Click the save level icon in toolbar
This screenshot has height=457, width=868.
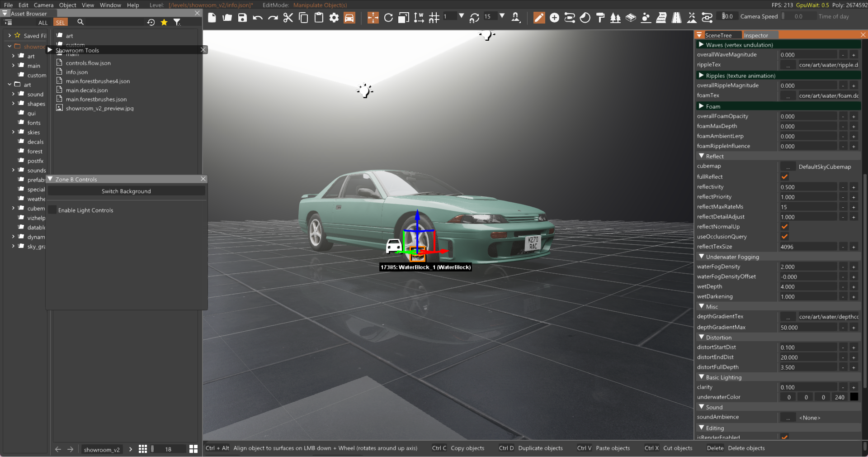click(243, 18)
